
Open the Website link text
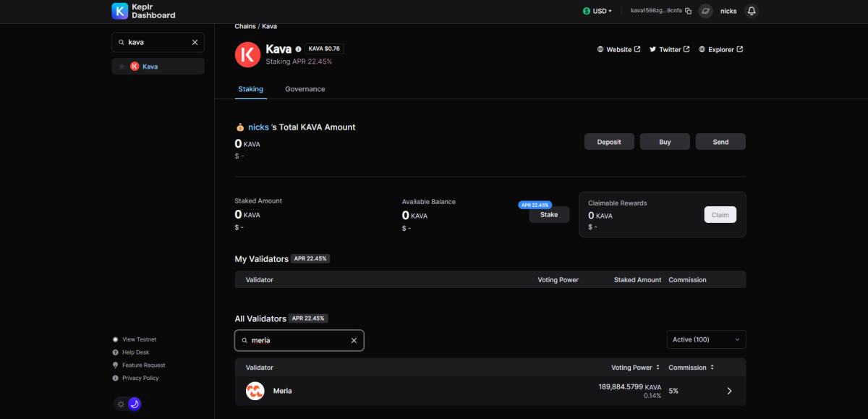(619, 50)
